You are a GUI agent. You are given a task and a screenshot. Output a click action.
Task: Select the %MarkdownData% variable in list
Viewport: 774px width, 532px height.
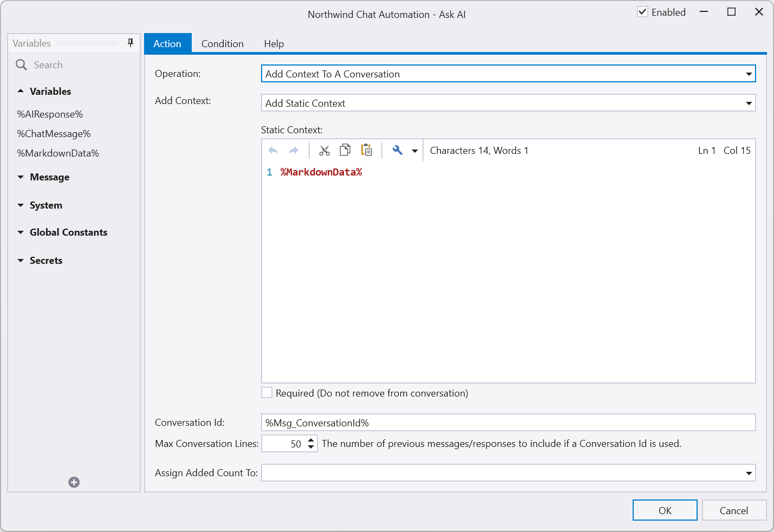[58, 153]
